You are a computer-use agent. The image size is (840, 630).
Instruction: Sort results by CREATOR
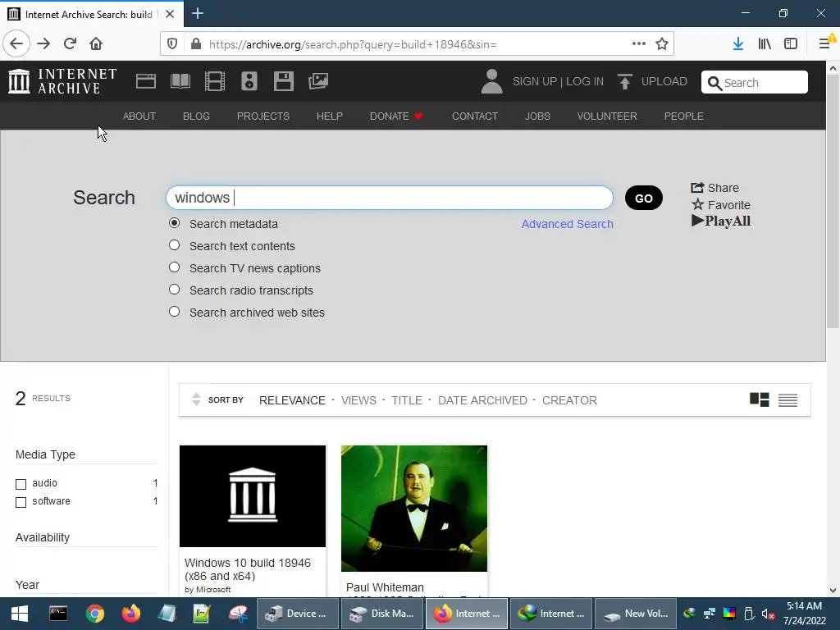[x=569, y=400]
